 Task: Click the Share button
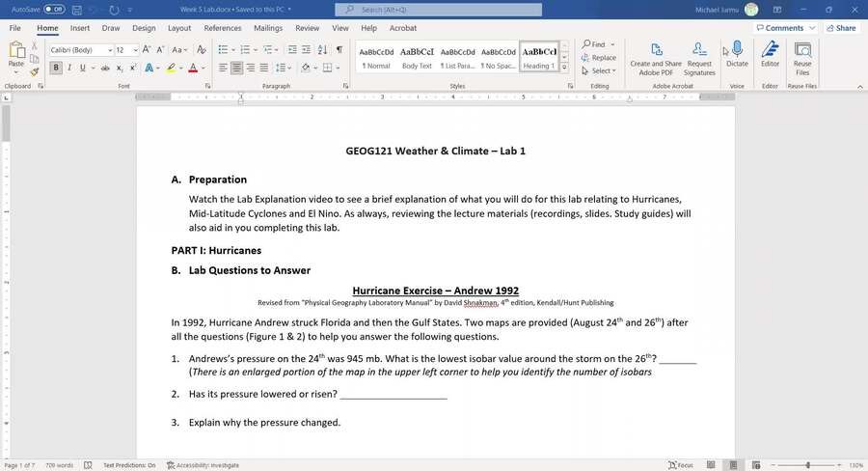[840, 28]
